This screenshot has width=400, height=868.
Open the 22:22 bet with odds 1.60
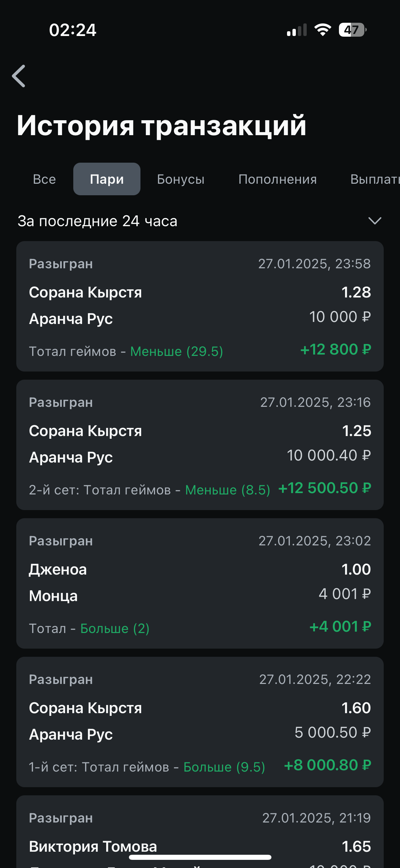[x=200, y=722]
